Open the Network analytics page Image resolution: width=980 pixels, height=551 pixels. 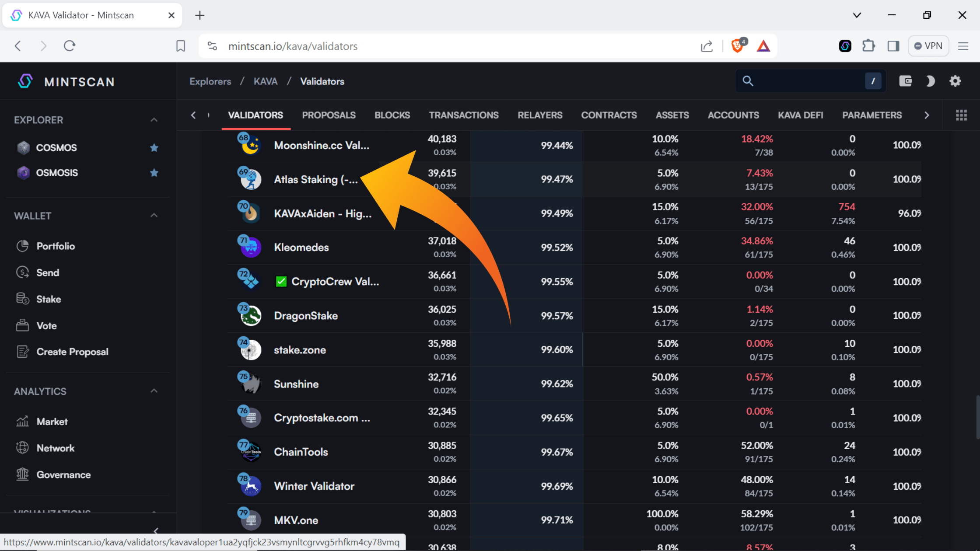(56, 448)
